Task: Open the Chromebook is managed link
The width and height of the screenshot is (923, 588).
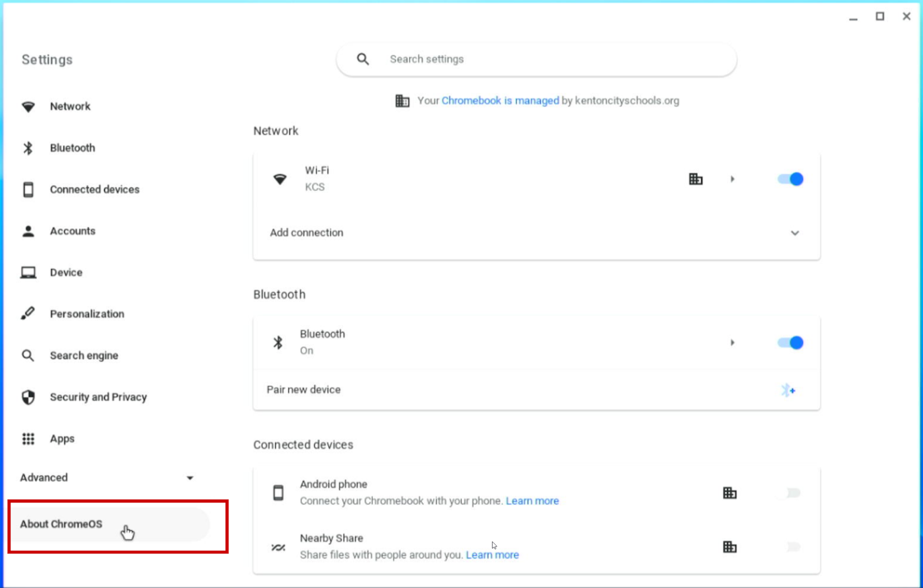Action: tap(500, 101)
